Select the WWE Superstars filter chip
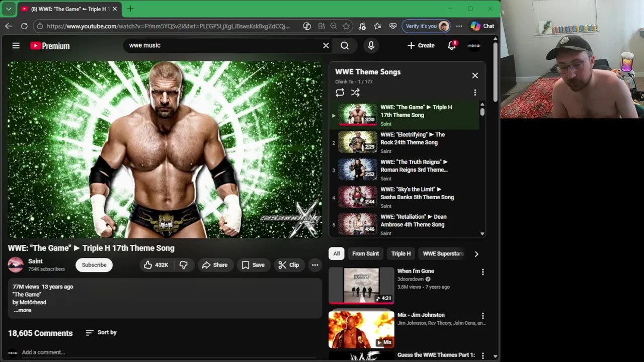 click(443, 254)
